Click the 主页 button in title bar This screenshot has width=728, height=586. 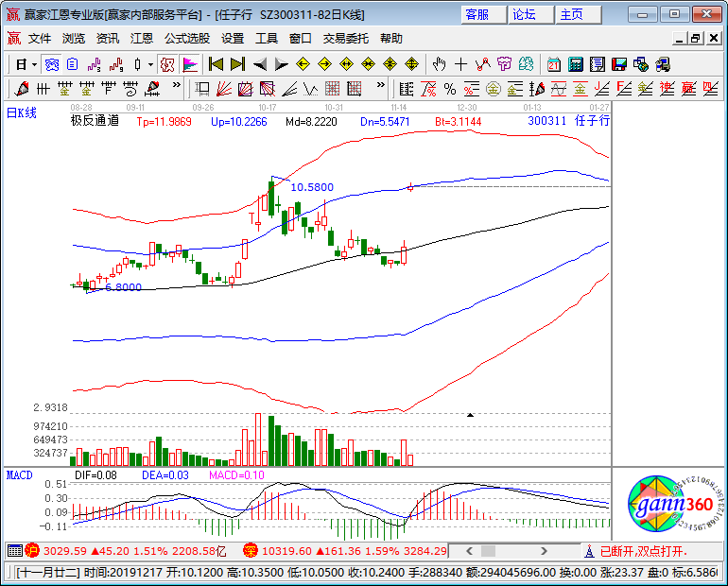pyautogui.click(x=579, y=14)
